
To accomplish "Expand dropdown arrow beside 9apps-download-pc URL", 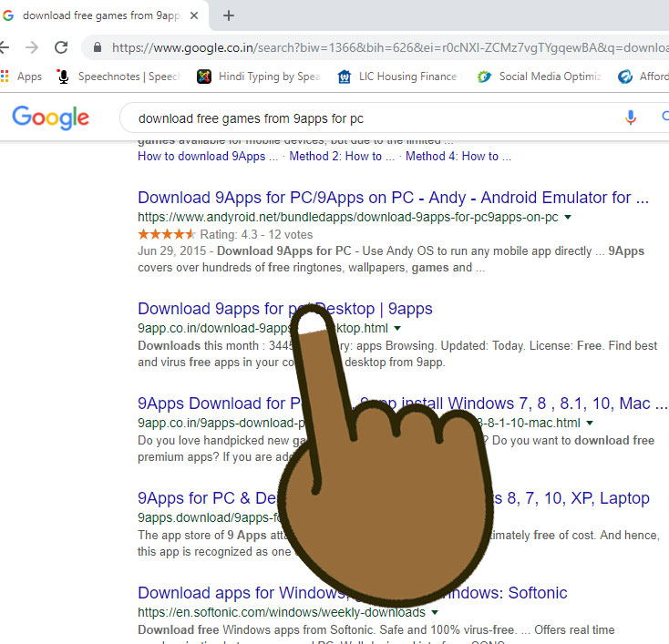I will tap(590, 424).
